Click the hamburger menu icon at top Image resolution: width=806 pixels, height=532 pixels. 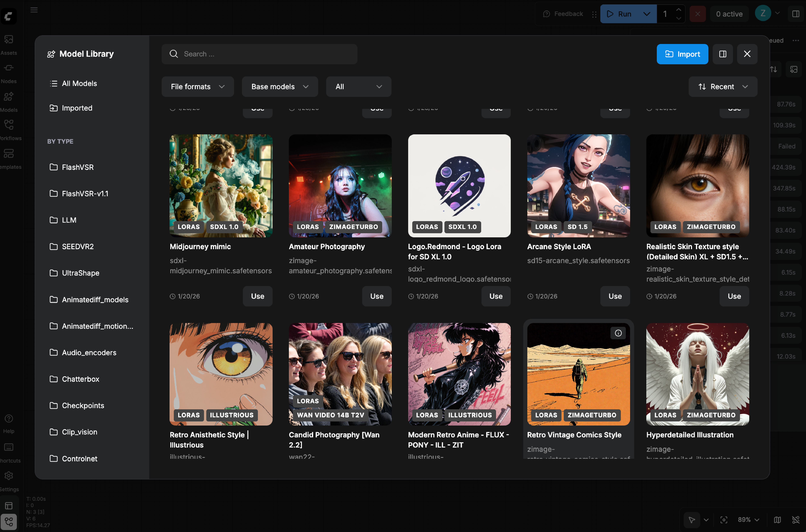coord(34,10)
